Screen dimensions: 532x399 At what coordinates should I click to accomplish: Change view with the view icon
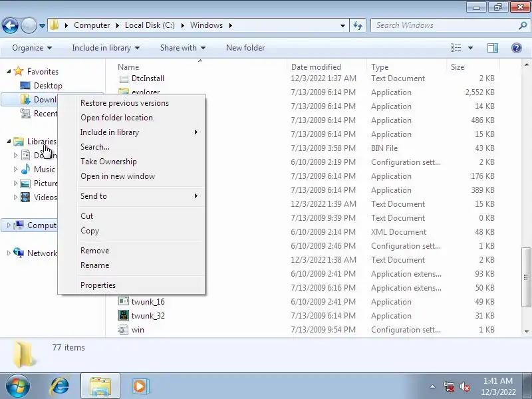[456, 48]
